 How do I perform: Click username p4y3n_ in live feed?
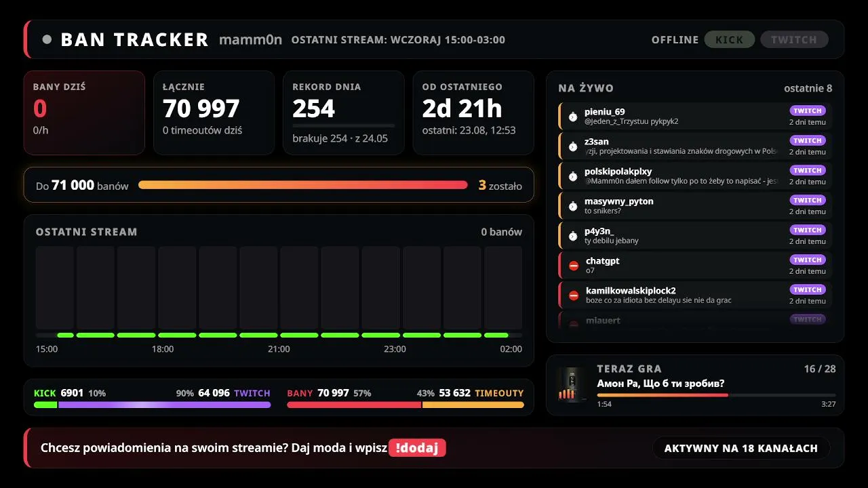click(x=599, y=231)
